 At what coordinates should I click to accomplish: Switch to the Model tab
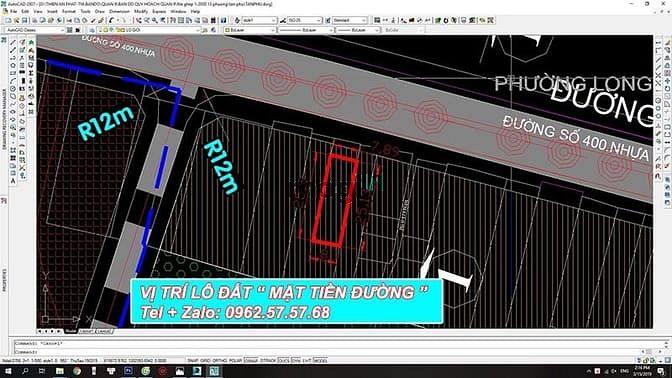click(x=71, y=331)
